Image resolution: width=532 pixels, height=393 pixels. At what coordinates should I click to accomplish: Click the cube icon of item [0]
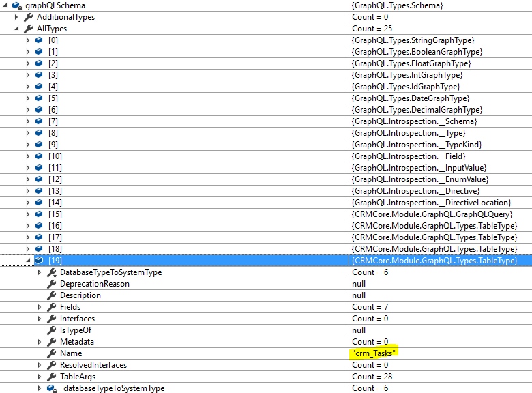[x=39, y=40]
